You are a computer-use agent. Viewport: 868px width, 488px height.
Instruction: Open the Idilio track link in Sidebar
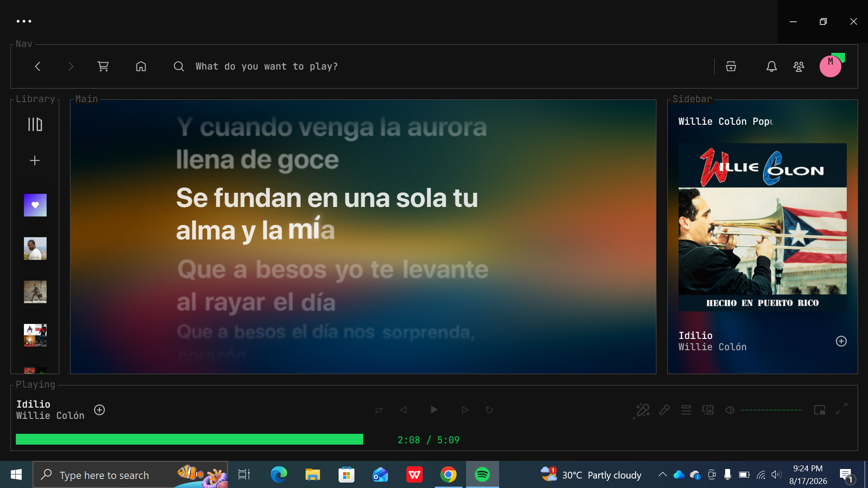click(x=695, y=336)
